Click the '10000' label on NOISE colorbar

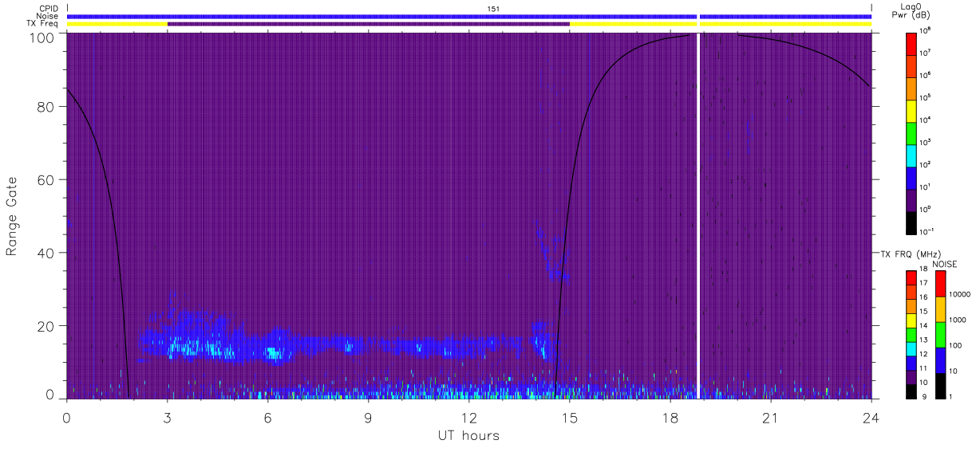tap(960, 294)
